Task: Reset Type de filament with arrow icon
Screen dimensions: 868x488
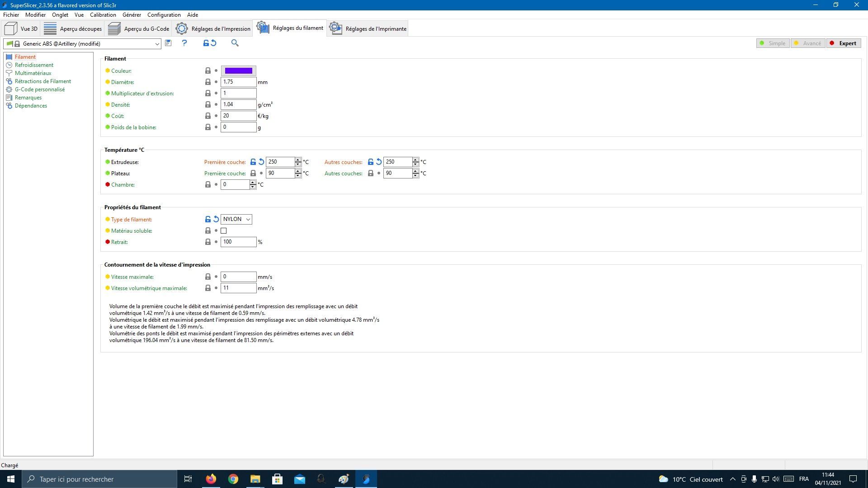Action: click(216, 219)
